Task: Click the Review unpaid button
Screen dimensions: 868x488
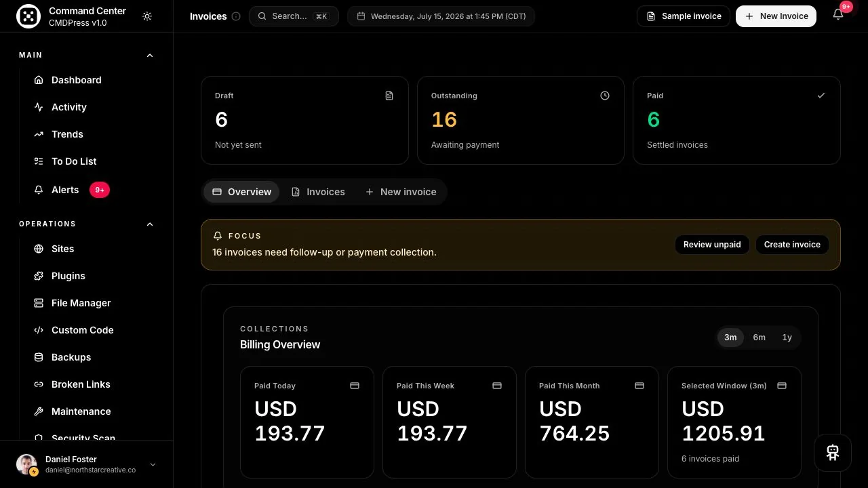Action: (x=712, y=245)
